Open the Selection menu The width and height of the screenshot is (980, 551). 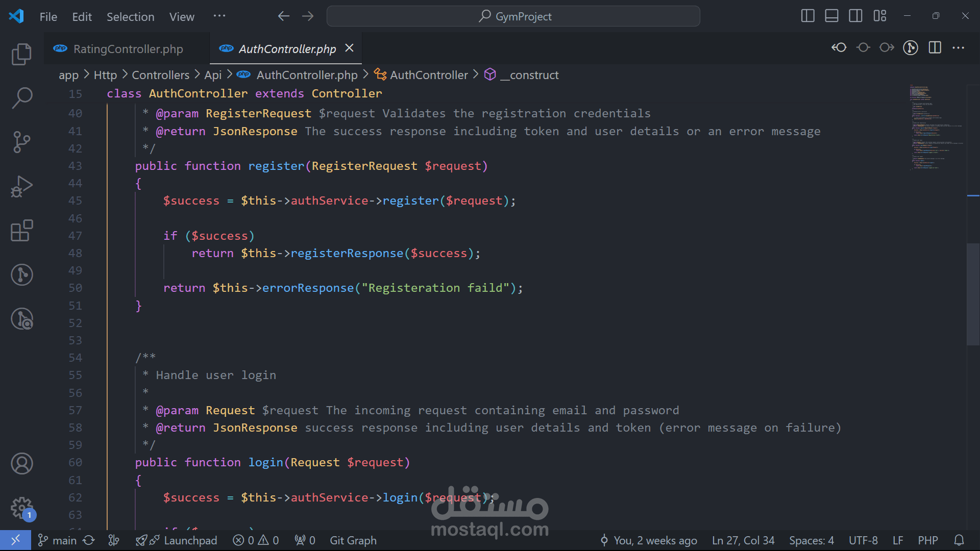coord(130,17)
